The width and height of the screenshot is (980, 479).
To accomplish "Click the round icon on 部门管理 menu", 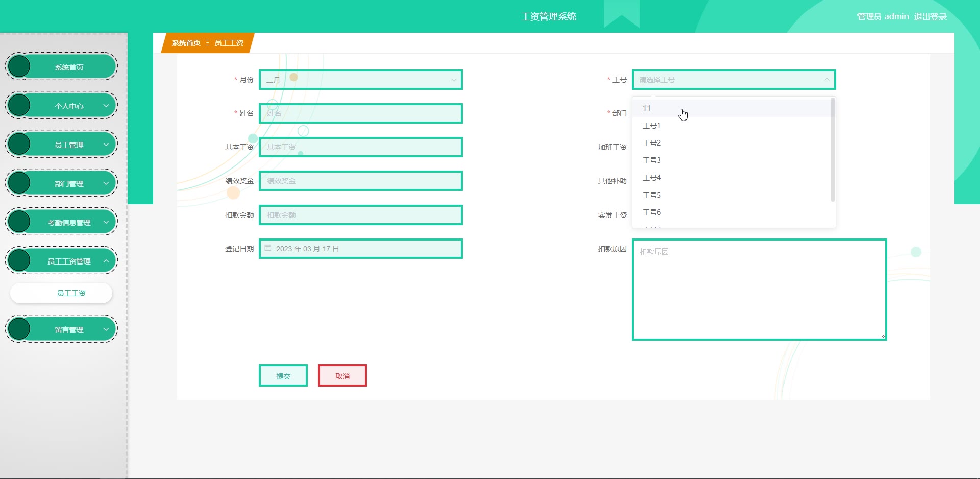I will pyautogui.click(x=19, y=183).
